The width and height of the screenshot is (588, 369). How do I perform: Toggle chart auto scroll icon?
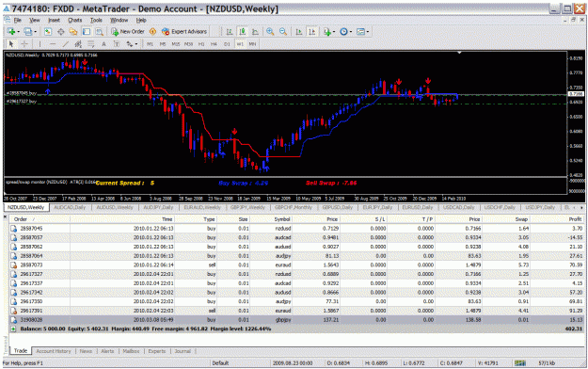tap(299, 32)
